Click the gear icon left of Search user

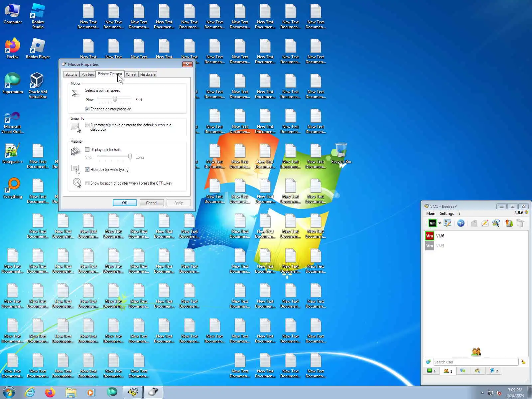[x=428, y=362]
